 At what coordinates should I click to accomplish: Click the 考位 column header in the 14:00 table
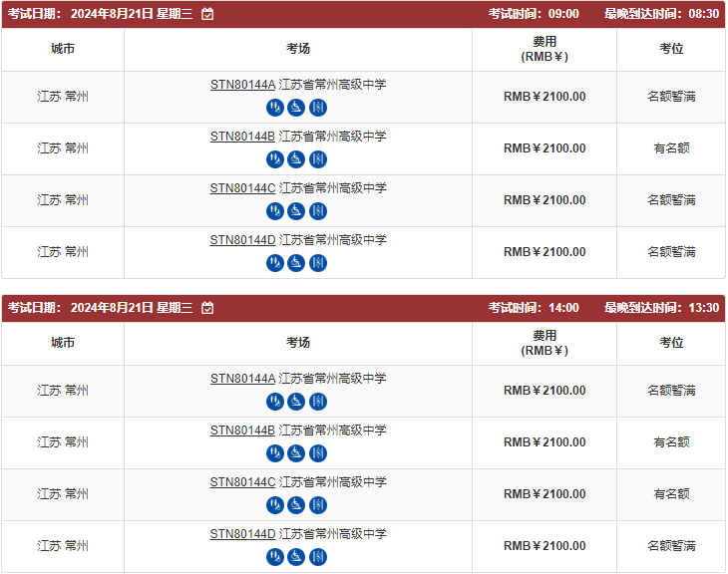(671, 343)
